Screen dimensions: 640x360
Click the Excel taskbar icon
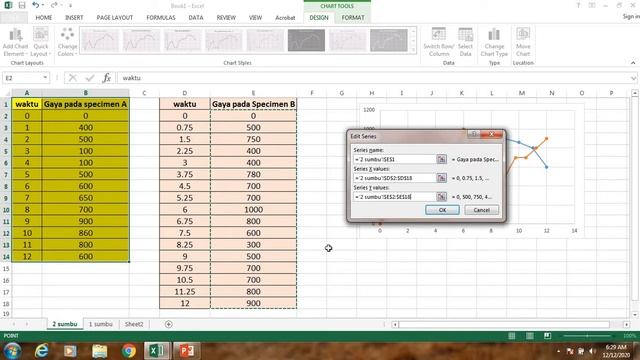point(157,351)
